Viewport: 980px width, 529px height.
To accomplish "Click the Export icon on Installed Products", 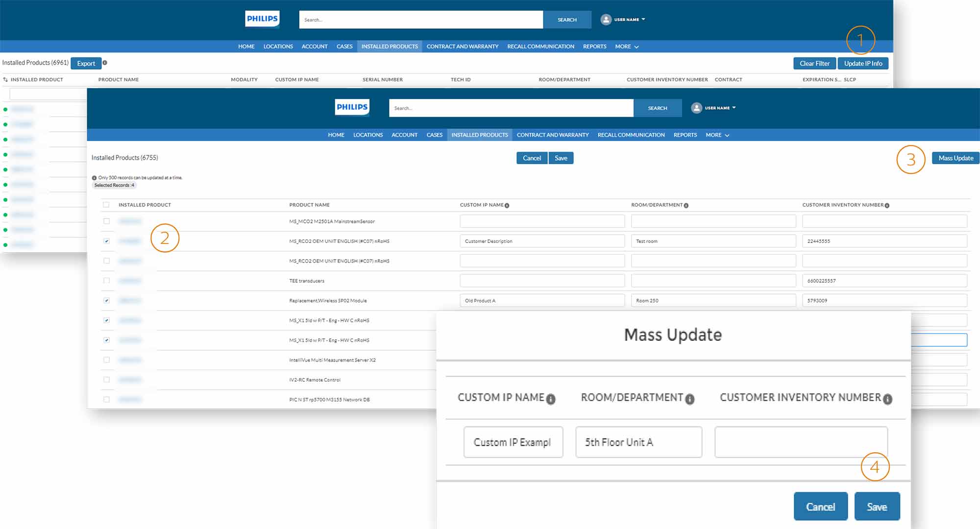I will (87, 63).
